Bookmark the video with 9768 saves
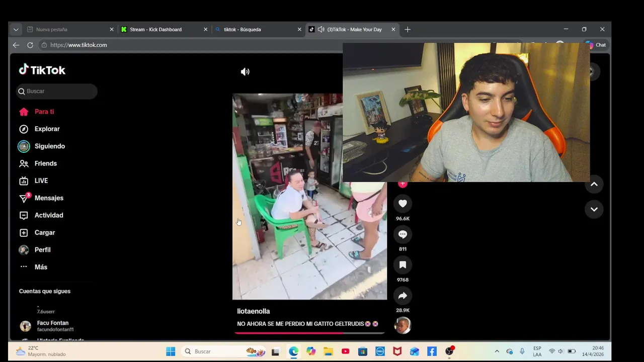 point(403,264)
